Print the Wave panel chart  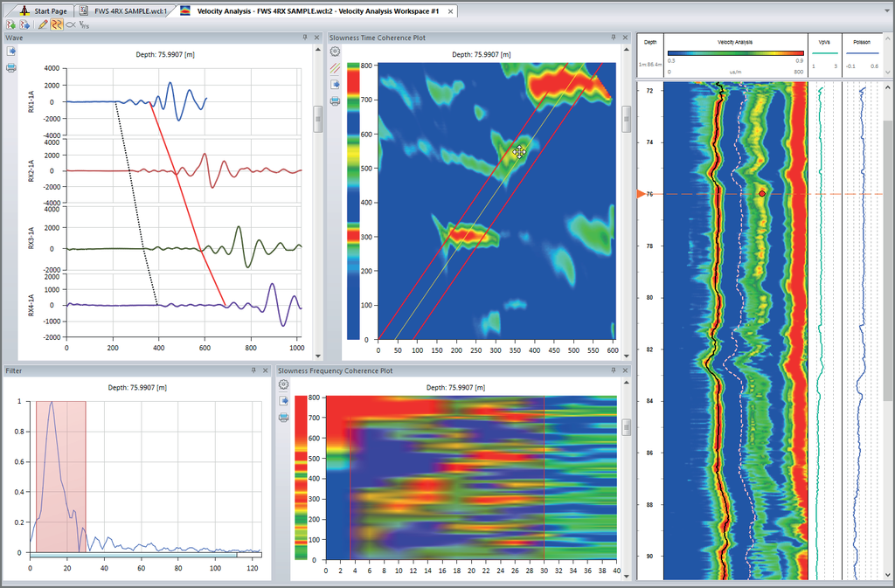[x=10, y=67]
